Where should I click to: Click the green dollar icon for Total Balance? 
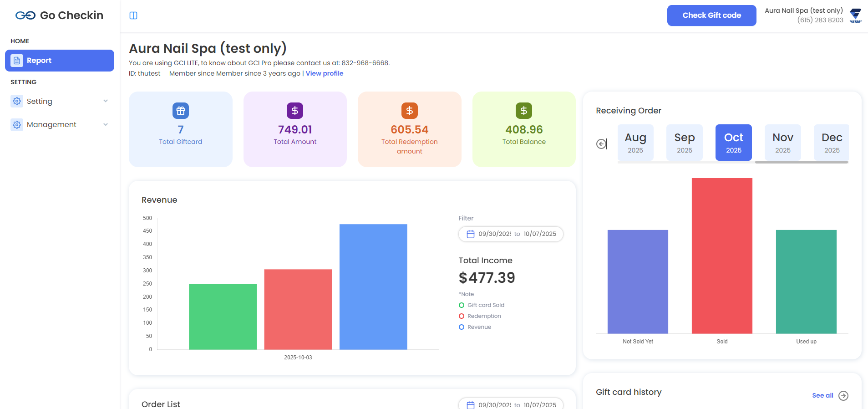click(524, 111)
